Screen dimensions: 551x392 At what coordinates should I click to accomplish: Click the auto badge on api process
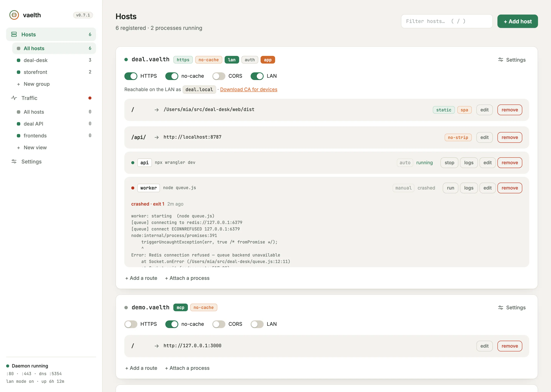point(405,163)
